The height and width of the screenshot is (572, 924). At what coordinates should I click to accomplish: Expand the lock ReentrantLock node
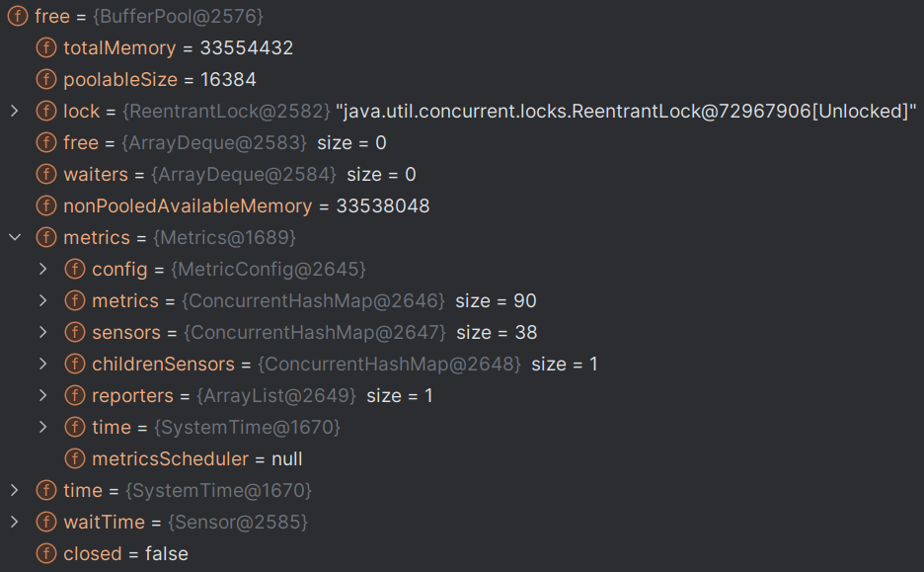click(x=15, y=111)
